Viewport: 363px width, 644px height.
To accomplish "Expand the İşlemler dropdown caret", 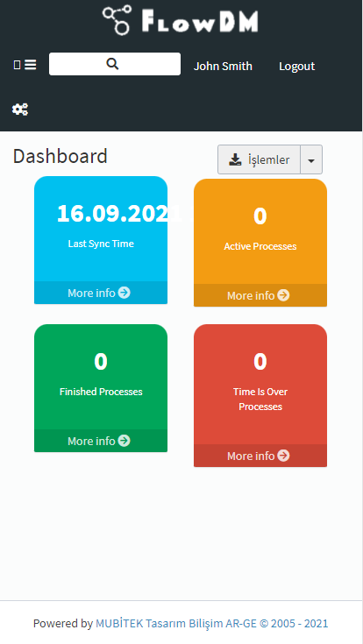I will (311, 159).
